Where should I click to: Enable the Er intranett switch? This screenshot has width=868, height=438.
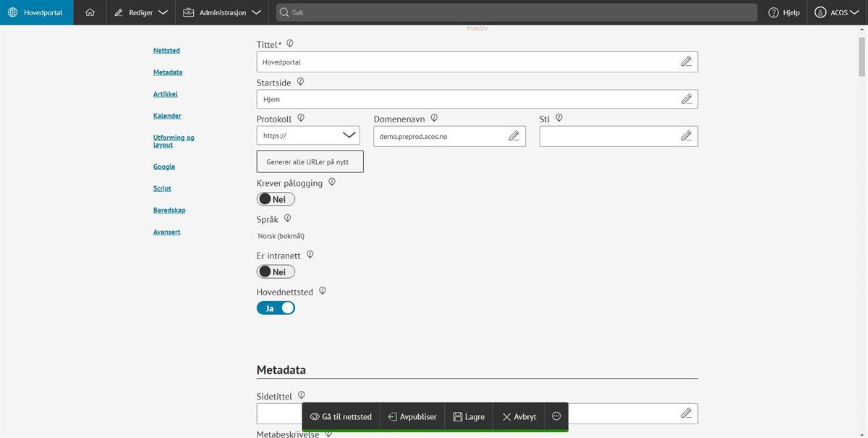(276, 271)
